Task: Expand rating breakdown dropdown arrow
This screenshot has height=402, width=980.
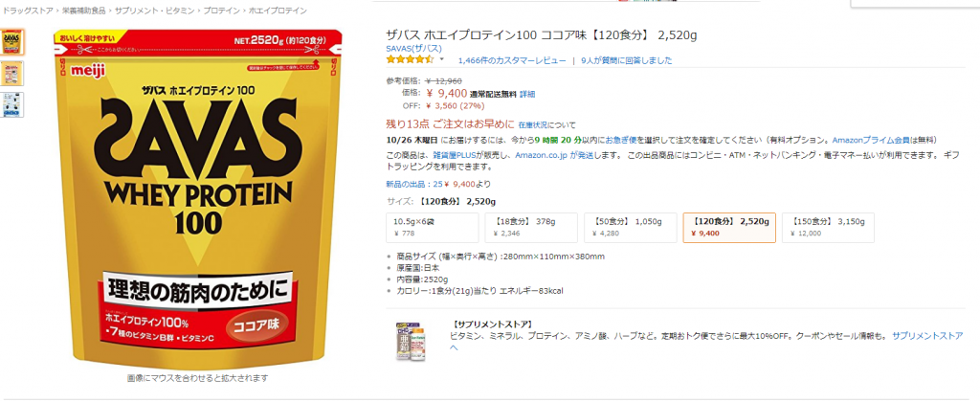Action: point(442,59)
